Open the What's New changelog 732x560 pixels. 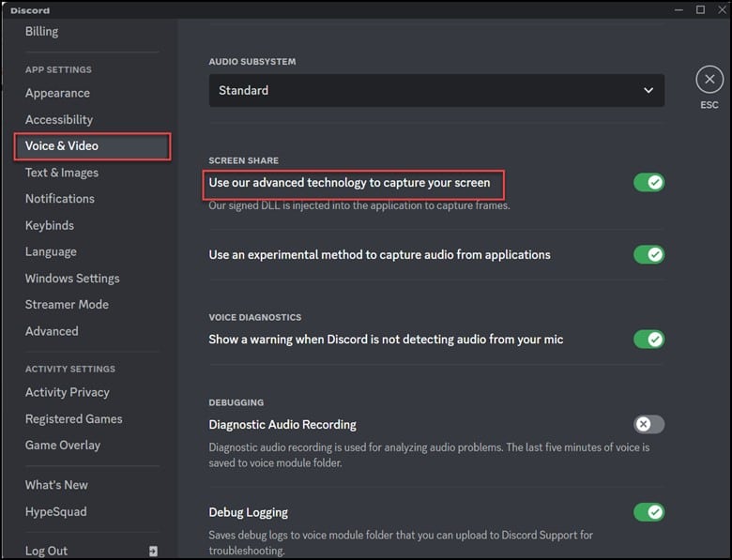point(56,485)
